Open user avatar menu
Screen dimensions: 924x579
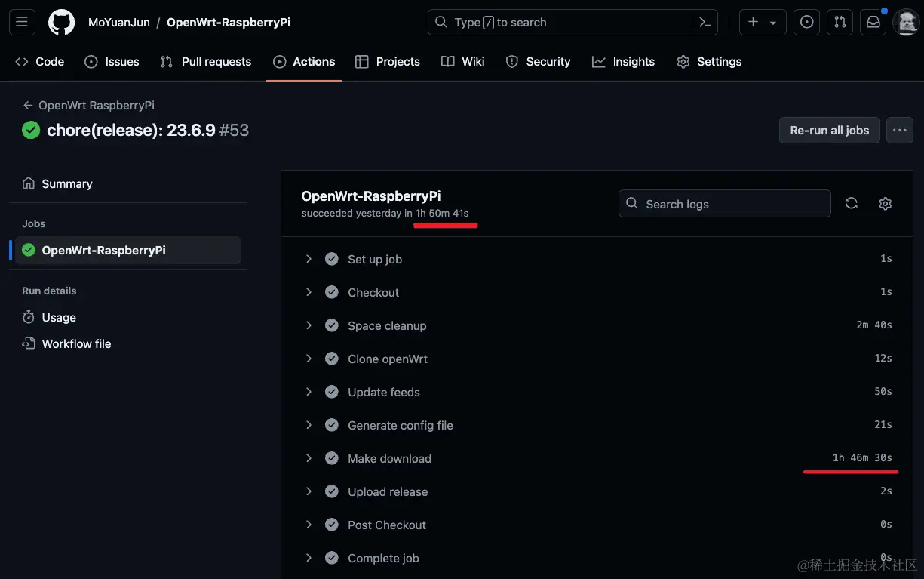(x=906, y=23)
